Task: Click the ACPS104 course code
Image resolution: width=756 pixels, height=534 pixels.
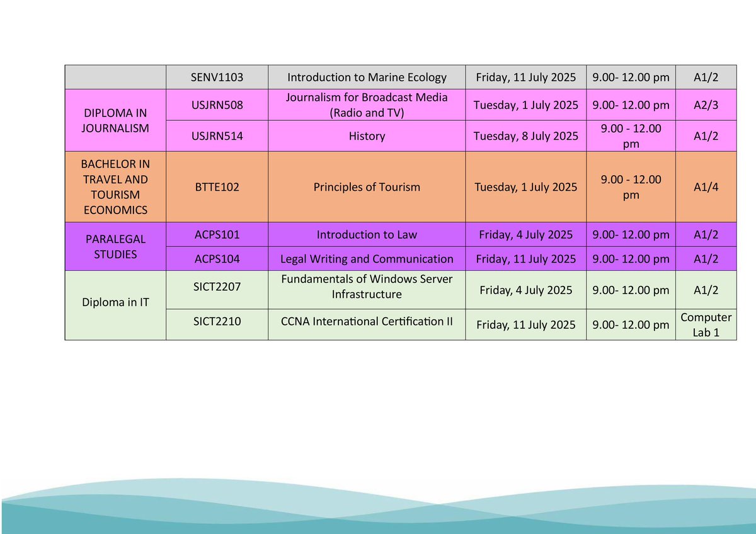Action: point(217,259)
